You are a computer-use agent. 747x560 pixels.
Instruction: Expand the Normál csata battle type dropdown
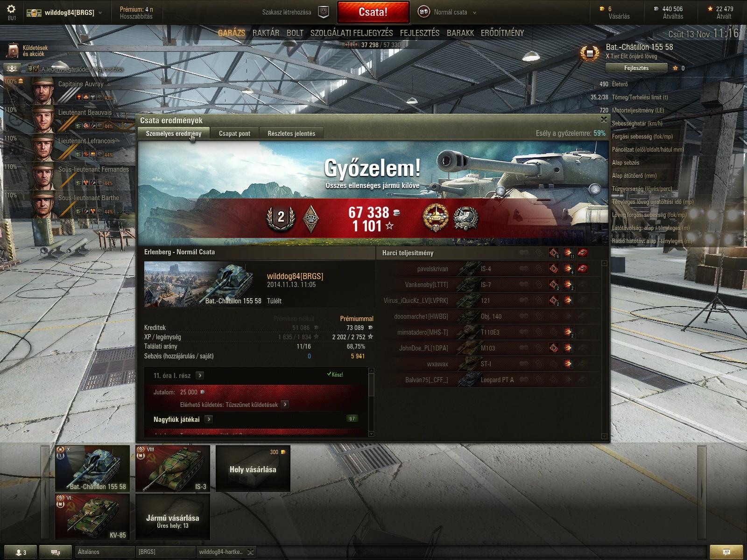(475, 13)
